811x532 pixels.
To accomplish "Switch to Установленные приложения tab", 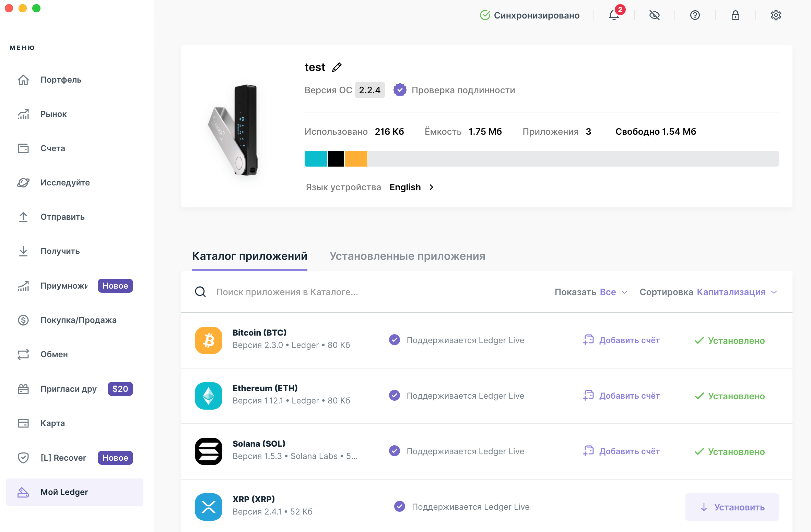I will (407, 255).
